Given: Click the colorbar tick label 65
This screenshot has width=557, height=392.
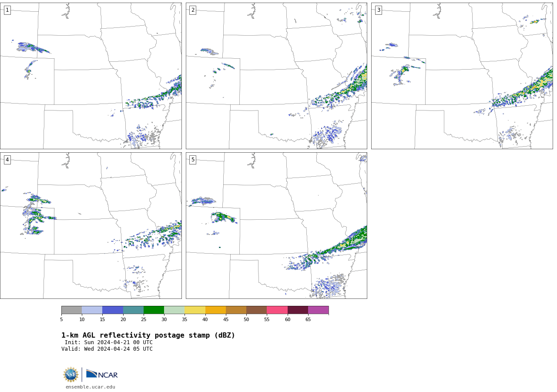Looking at the screenshot, I should pos(308,320).
